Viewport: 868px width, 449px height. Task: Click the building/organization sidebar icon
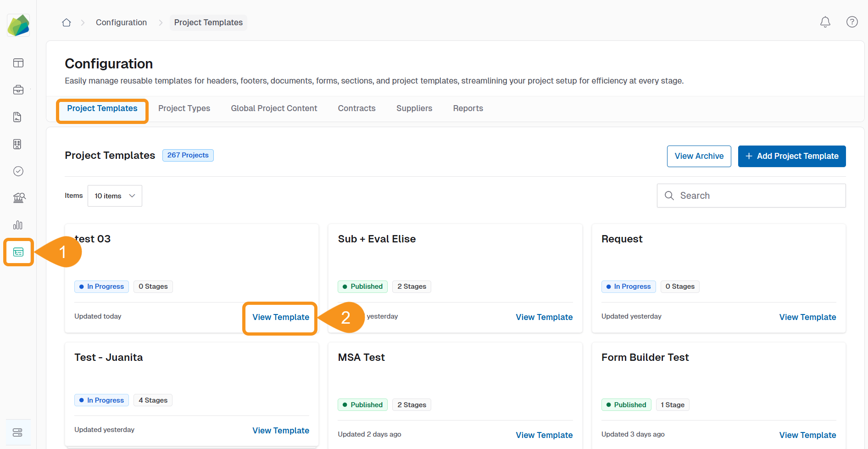pyautogui.click(x=18, y=144)
